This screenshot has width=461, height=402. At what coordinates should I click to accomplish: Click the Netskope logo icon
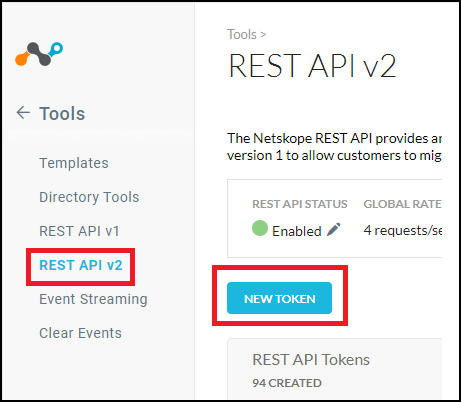[39, 54]
